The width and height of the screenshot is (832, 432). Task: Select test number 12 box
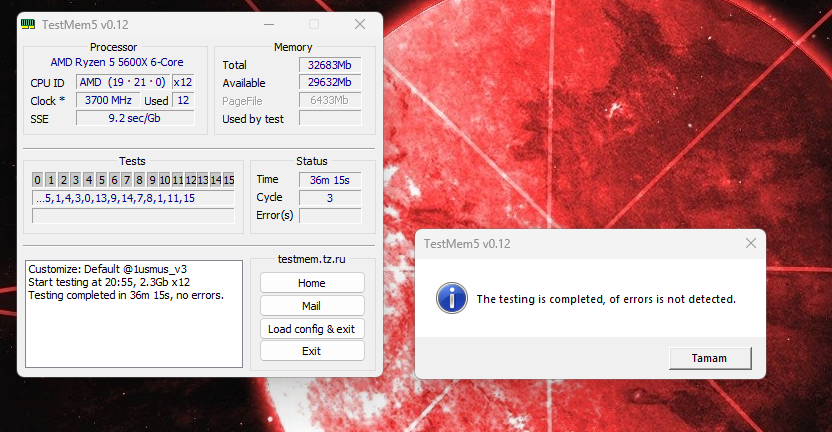(x=190, y=180)
